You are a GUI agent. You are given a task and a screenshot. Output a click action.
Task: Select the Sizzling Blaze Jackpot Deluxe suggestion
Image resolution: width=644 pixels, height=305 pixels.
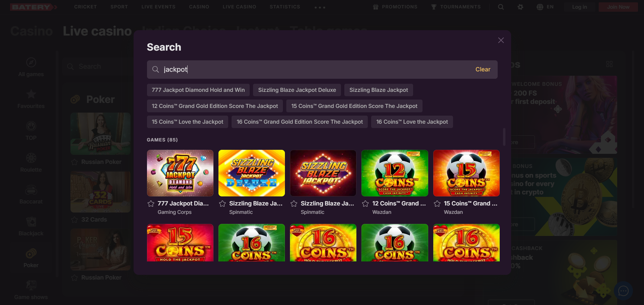click(x=297, y=90)
